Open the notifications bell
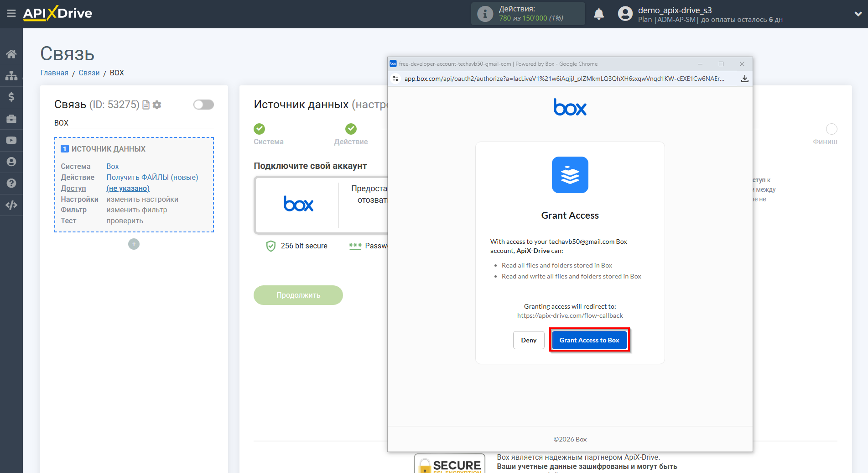The height and width of the screenshot is (473, 868). (x=599, y=14)
